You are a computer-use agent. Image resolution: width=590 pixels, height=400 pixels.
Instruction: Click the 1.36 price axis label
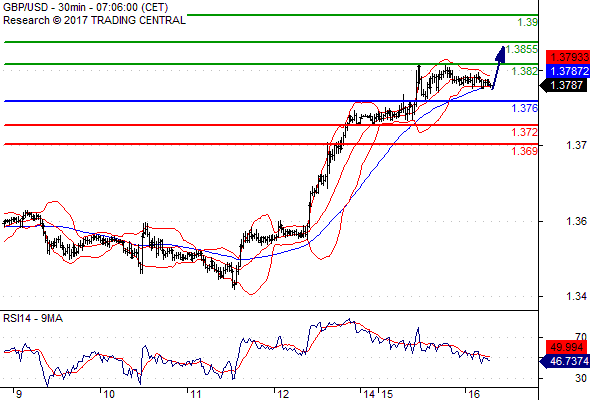pos(576,221)
